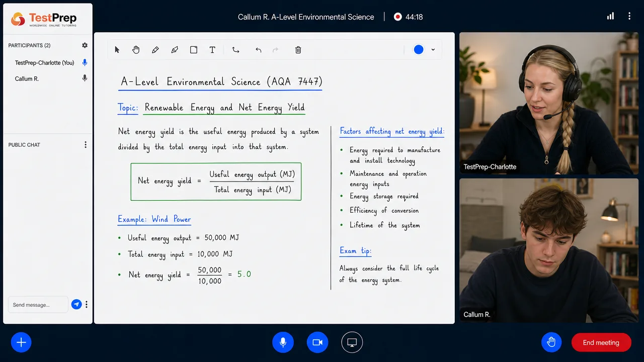Screen dimensions: 644x362
Task: Select TestPrep-Charlotte (You) in participants
Action: 45,63
